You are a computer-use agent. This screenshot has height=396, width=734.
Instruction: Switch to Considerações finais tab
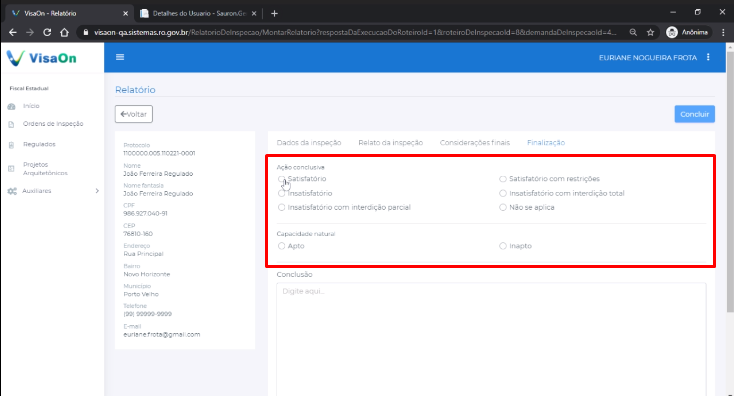(x=475, y=143)
